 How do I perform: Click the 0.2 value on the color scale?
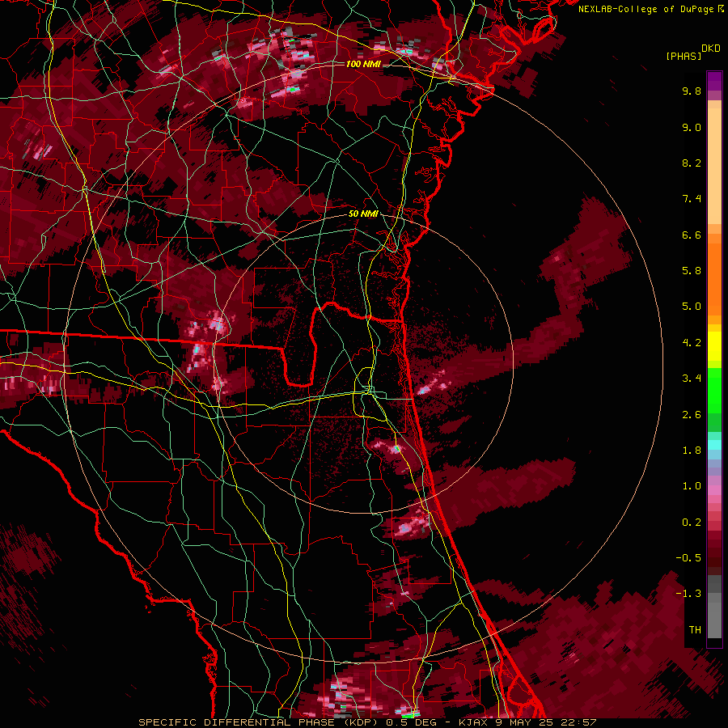(692, 523)
